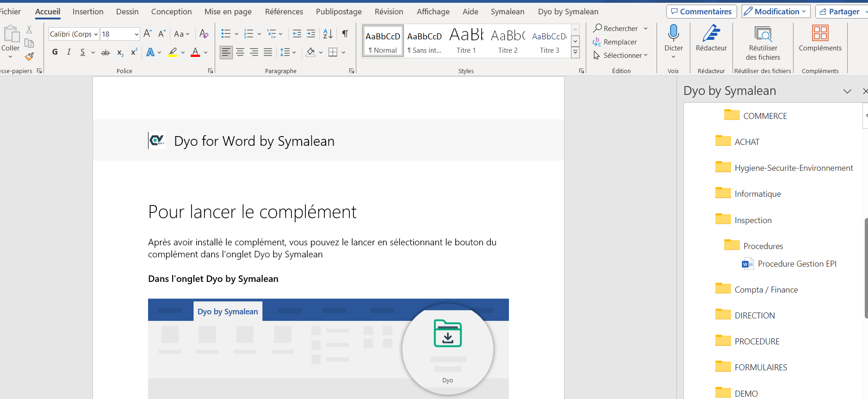868x399 pixels.
Task: Click Remplacer in Édition group
Action: click(x=615, y=42)
